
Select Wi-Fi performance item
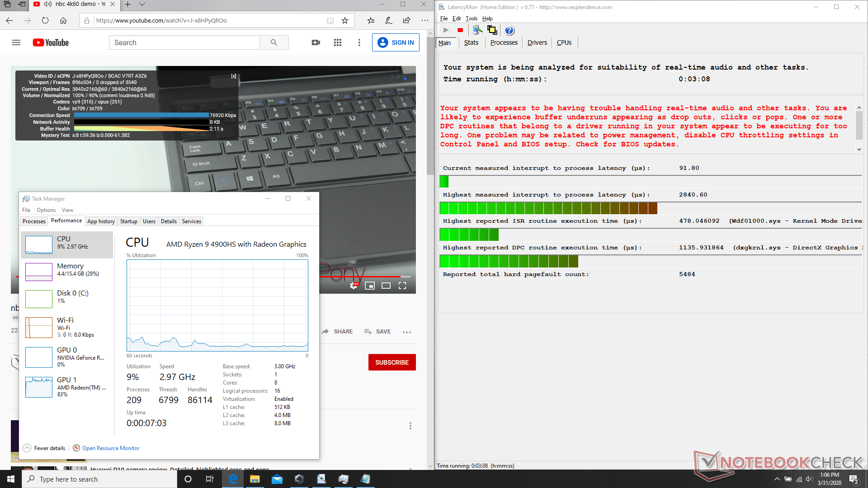pos(67,327)
